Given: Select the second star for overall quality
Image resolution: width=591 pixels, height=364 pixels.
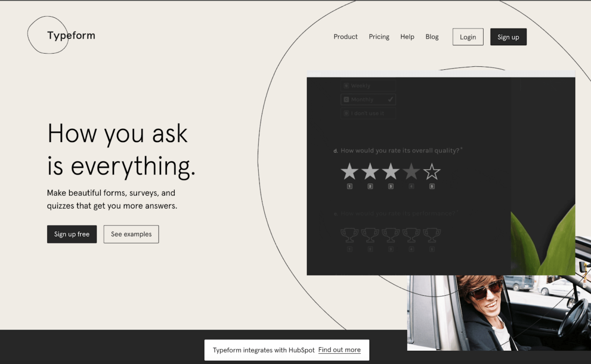Looking at the screenshot, I should pos(370,172).
